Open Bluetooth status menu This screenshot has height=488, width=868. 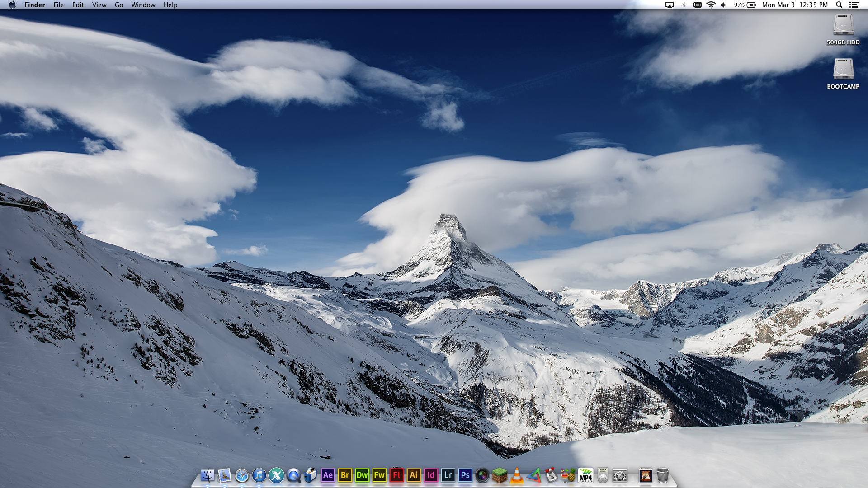click(x=684, y=5)
